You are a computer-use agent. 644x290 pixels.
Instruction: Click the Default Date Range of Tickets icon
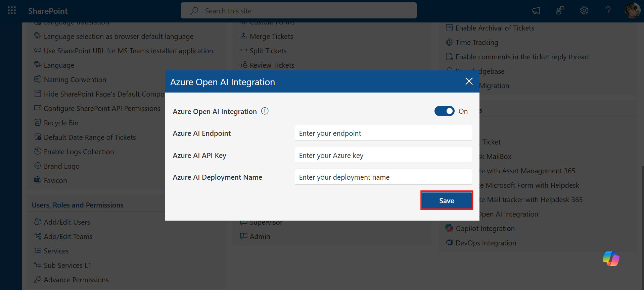[x=38, y=137]
